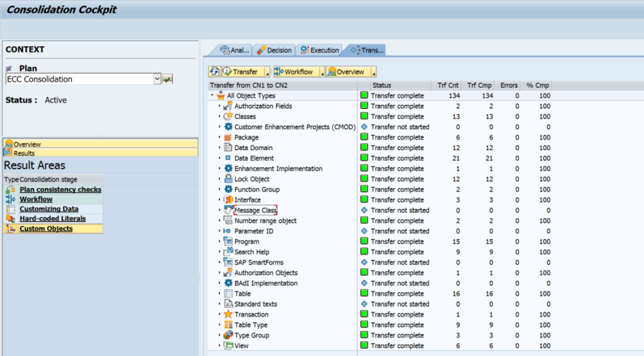Click the Search Help icon in tree
The height and width of the screenshot is (356, 644).
click(228, 252)
